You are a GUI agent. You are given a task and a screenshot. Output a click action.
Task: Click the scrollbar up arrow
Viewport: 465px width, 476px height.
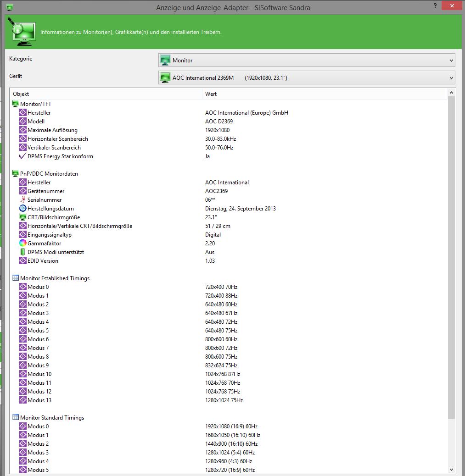point(451,93)
